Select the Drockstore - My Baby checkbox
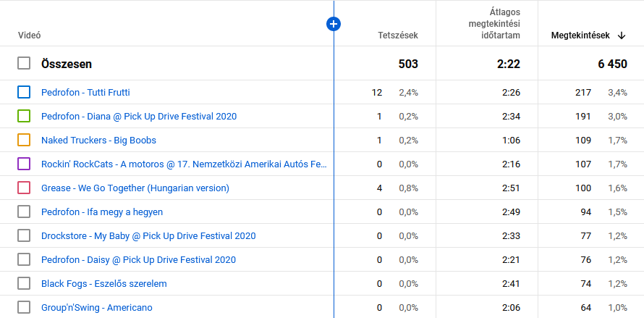The width and height of the screenshot is (644, 318). [x=24, y=235]
